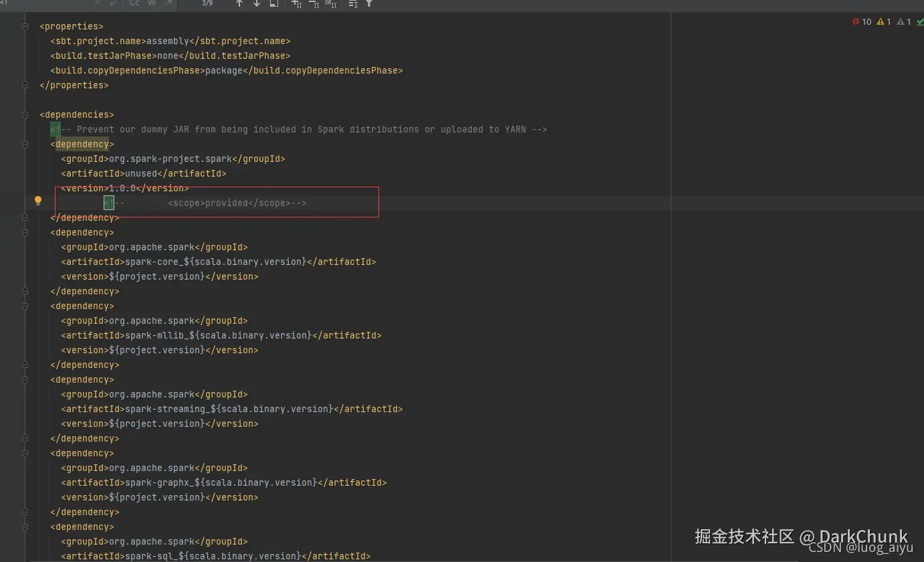This screenshot has height=562, width=924.
Task: Click the opening <properties> tag
Action: coord(72,26)
